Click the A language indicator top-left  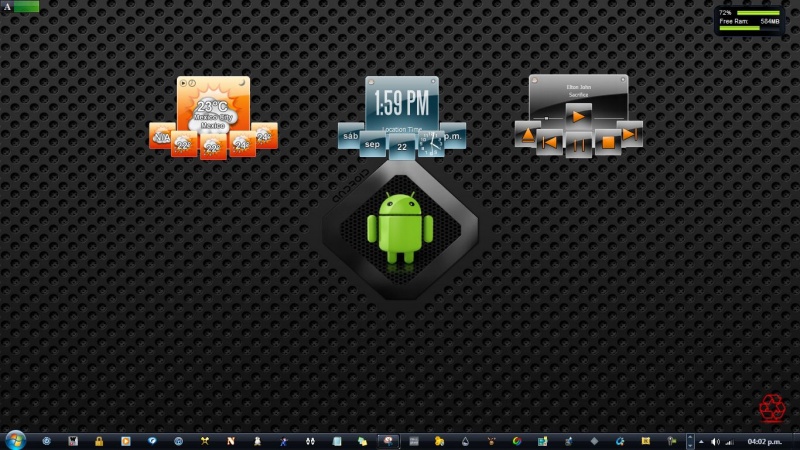tap(7, 7)
